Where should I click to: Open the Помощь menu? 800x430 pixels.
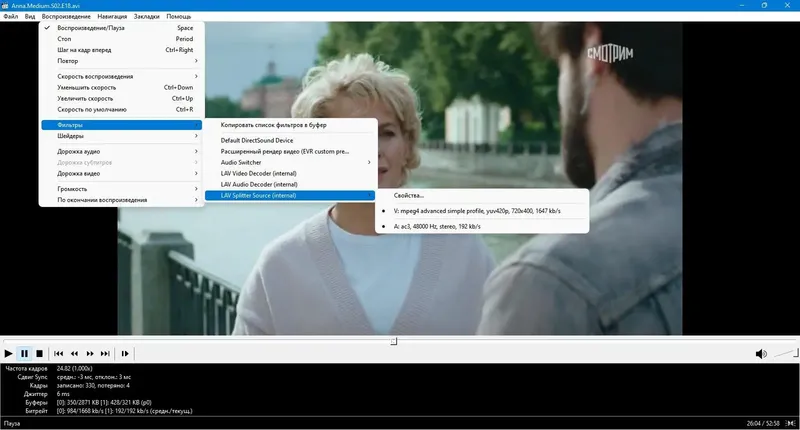point(179,16)
